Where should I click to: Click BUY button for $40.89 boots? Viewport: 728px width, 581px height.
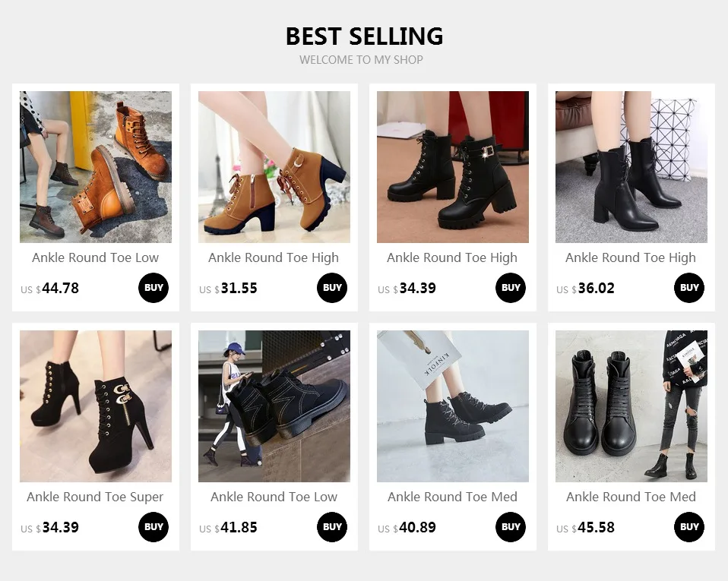point(511,527)
